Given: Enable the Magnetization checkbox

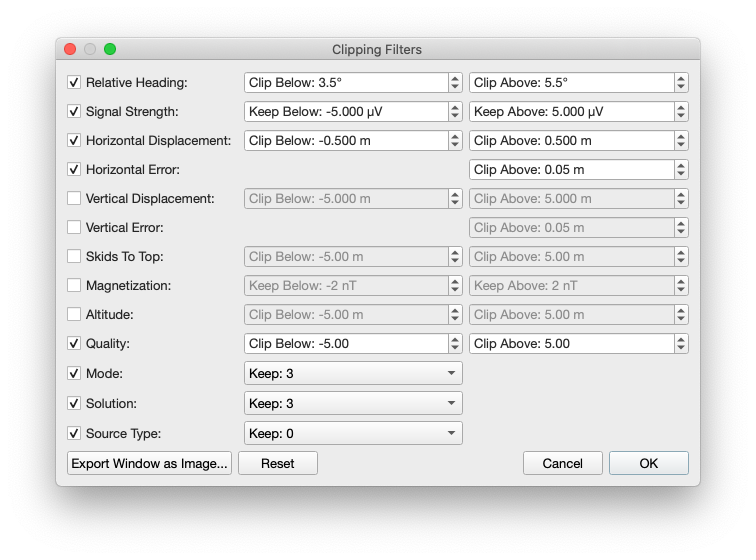Looking at the screenshot, I should (x=74, y=285).
